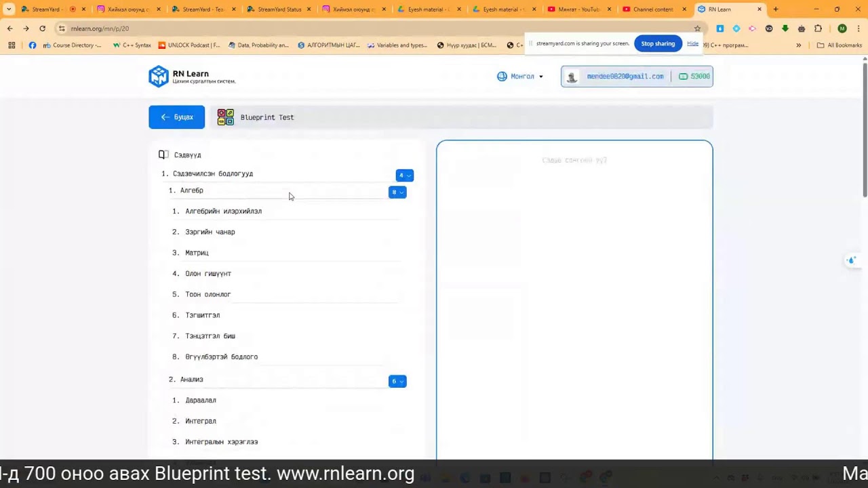Viewport: 868px width, 488px height.
Task: Click the Сэдэвчилсэн бодлогууд heading
Action: click(x=212, y=174)
